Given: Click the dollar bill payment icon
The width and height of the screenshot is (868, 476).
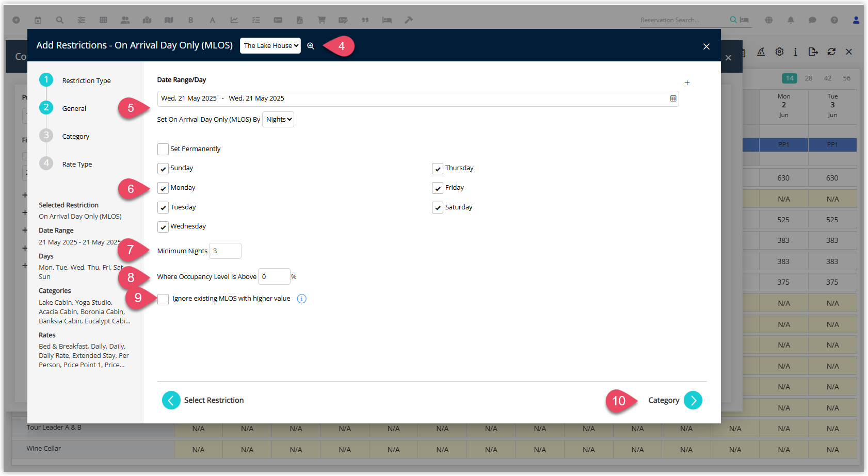Looking at the screenshot, I should (x=278, y=20).
